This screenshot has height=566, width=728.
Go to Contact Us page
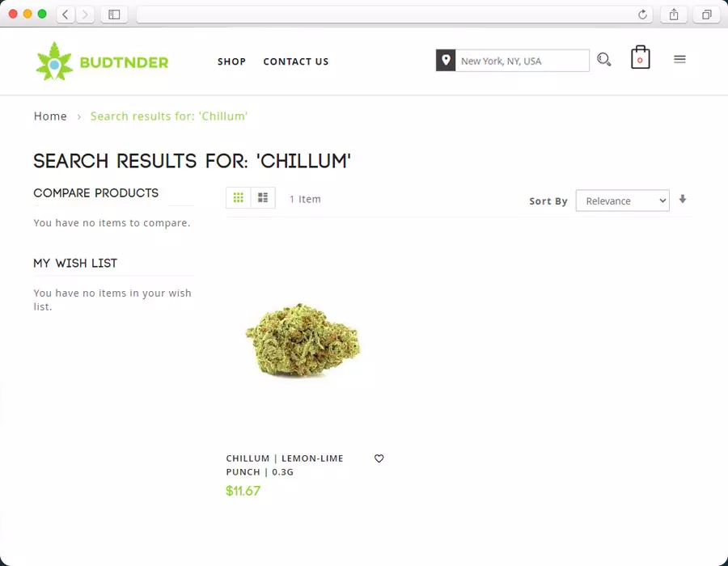(x=296, y=61)
